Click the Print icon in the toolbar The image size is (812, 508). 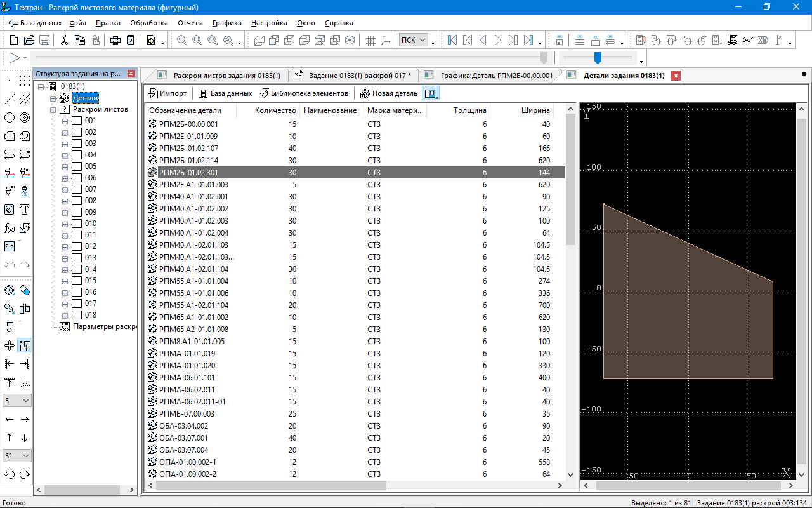click(115, 41)
